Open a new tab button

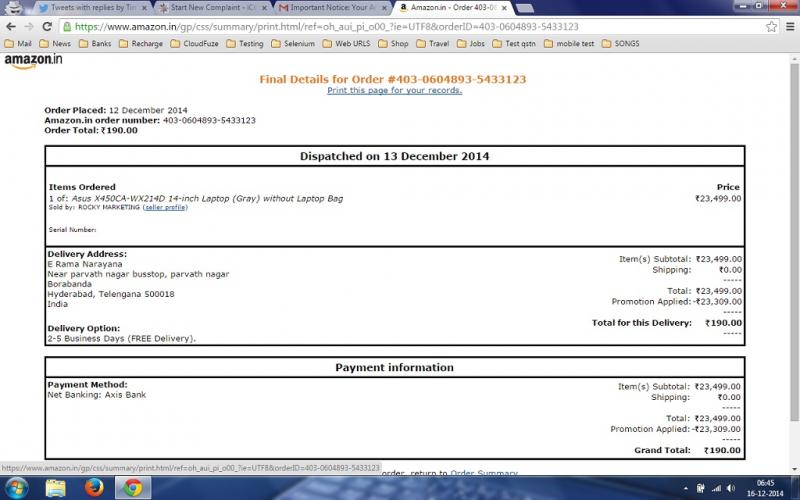524,8
